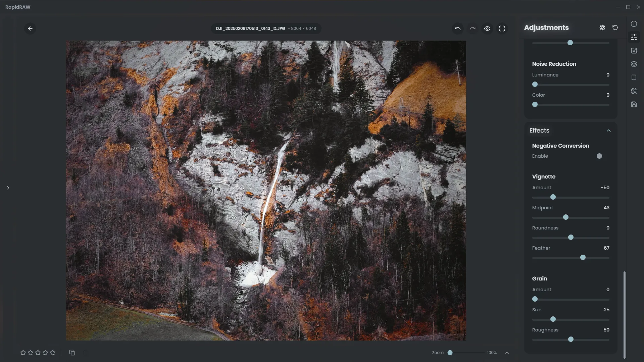Toggle before/after preview with the eye icon
Viewport: 644px width, 362px height.
[x=487, y=29]
